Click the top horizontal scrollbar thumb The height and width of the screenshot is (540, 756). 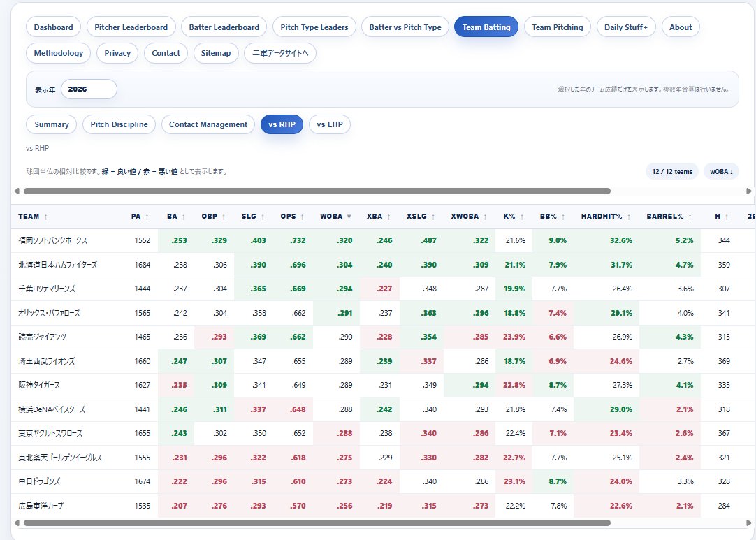317,191
